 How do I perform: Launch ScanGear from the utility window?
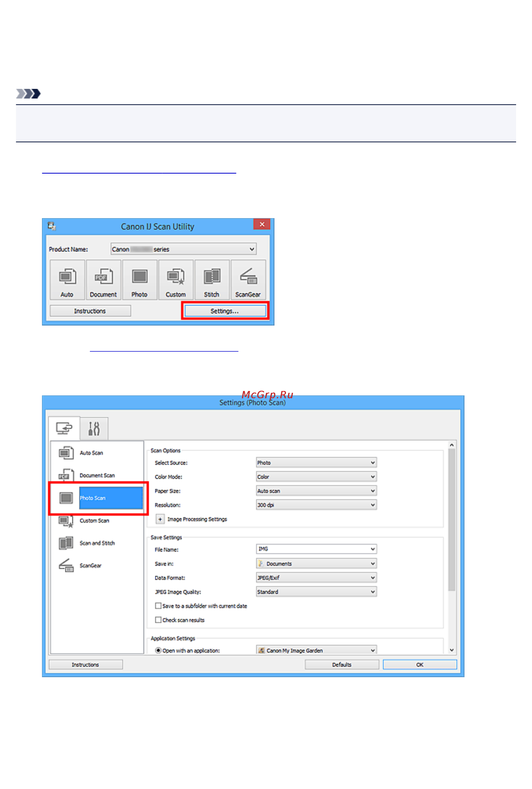248,279
